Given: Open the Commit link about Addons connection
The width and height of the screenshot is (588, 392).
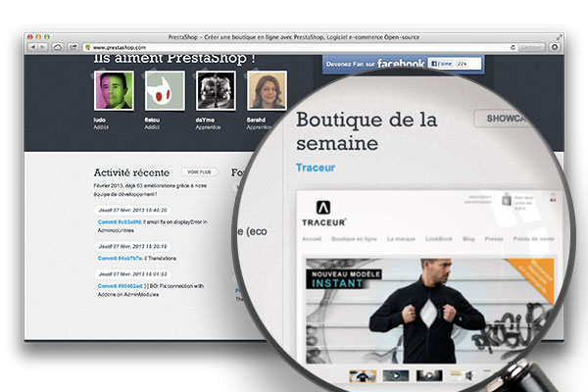Looking at the screenshot, I should (x=120, y=286).
